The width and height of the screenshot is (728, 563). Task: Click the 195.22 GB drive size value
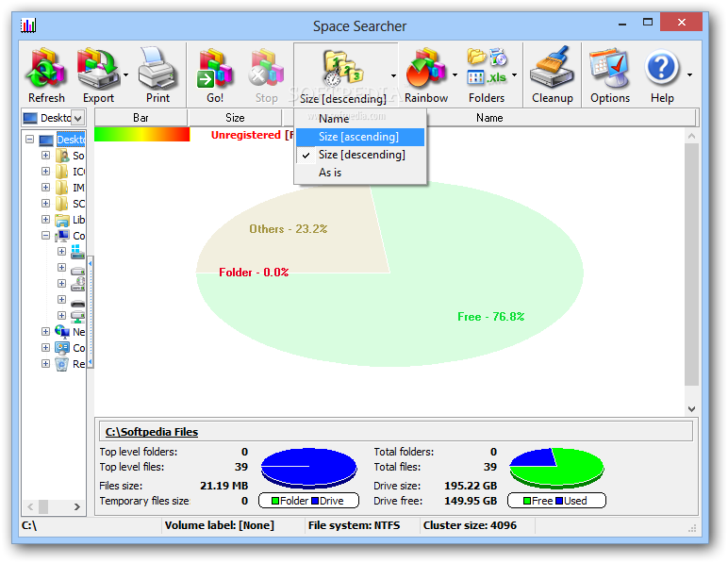tap(471, 486)
